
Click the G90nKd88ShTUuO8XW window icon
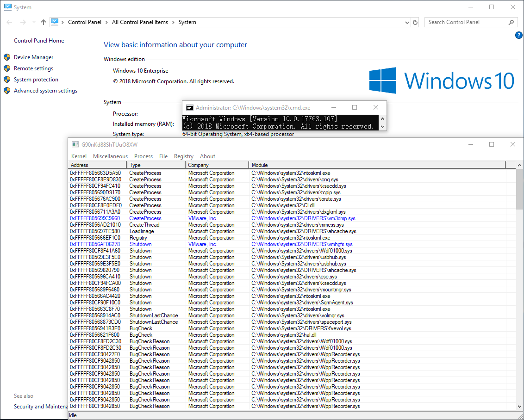pos(75,145)
